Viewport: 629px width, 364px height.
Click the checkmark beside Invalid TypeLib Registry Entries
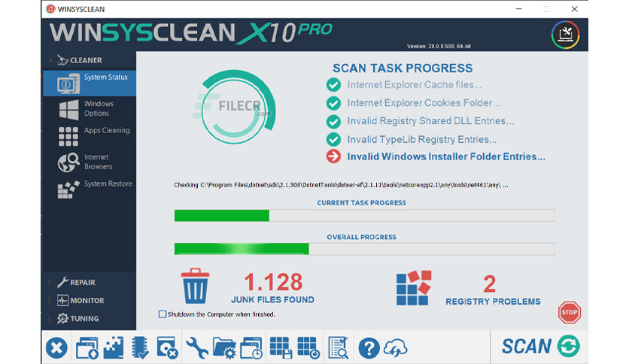333,139
